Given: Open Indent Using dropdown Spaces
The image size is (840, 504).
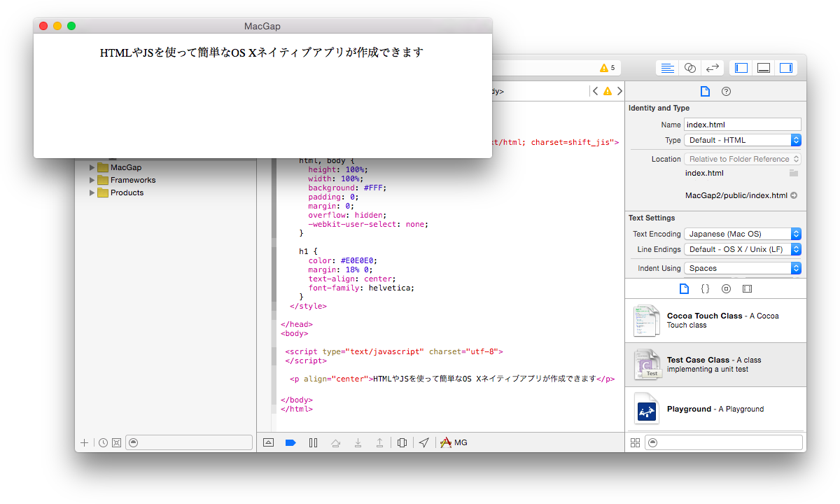Looking at the screenshot, I should tap(742, 268).
